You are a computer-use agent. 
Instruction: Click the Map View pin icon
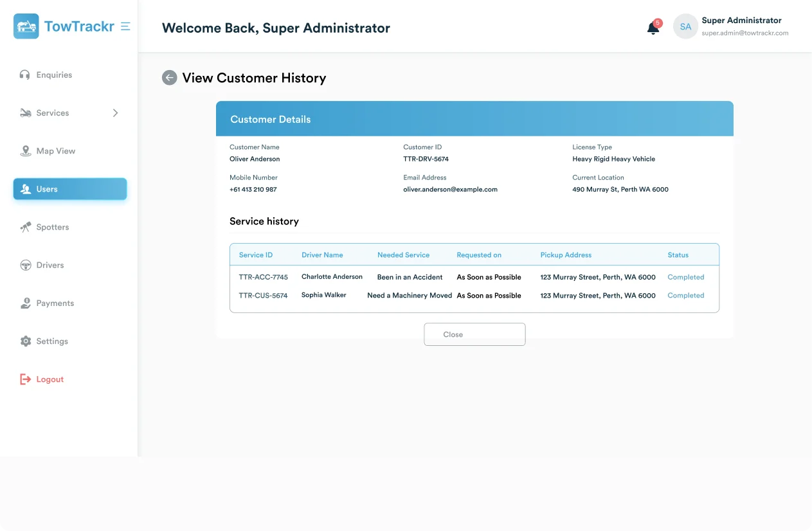[25, 151]
